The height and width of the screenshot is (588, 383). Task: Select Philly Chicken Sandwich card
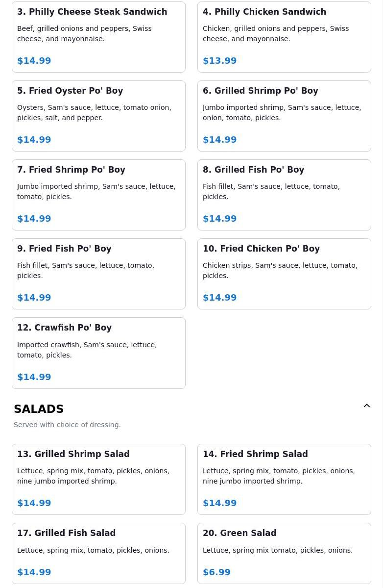(x=284, y=37)
